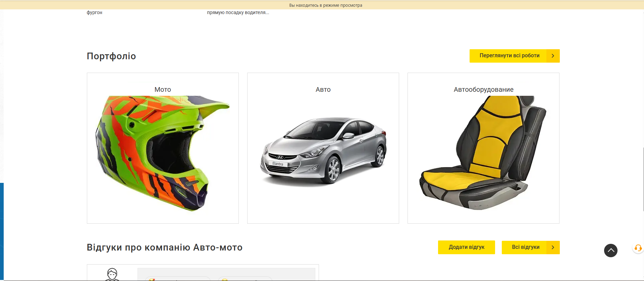Click the yellow car seat cover image
This screenshot has height=281, width=644.
coord(483,153)
